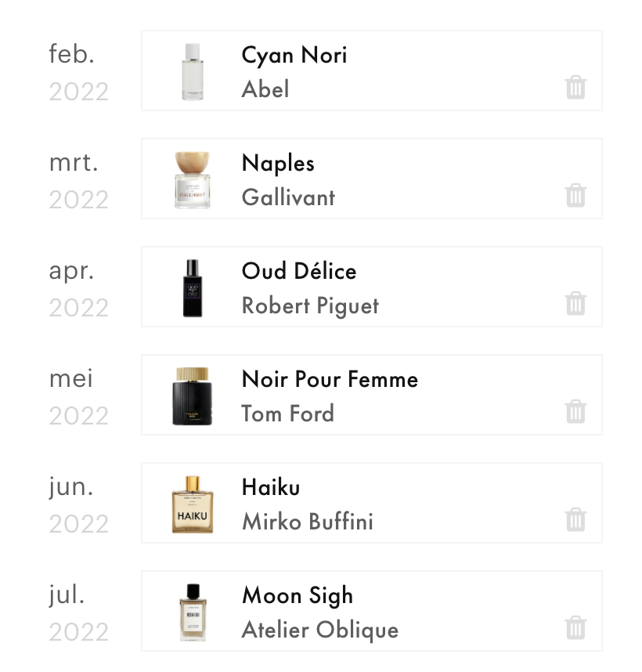Trash the Moon Sigh entry

tap(575, 627)
